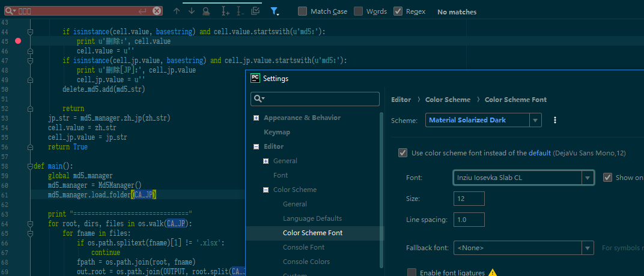Click the new line arrow icon in find field

(142, 11)
